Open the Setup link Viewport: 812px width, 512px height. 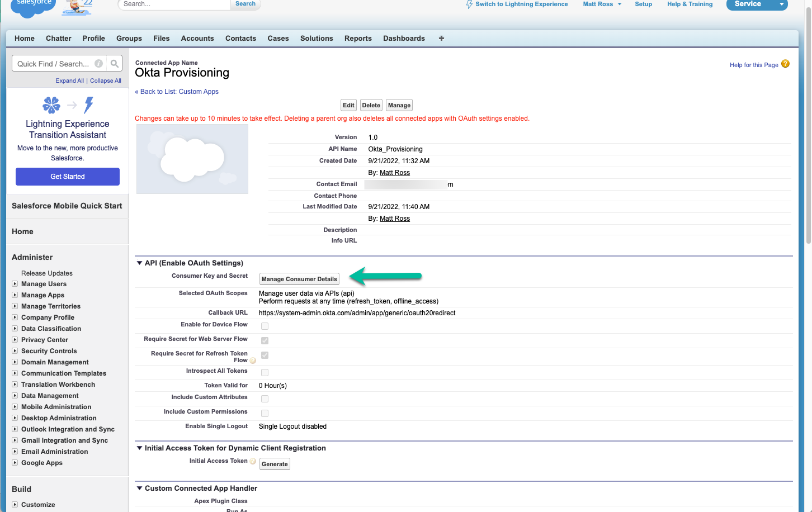point(644,4)
